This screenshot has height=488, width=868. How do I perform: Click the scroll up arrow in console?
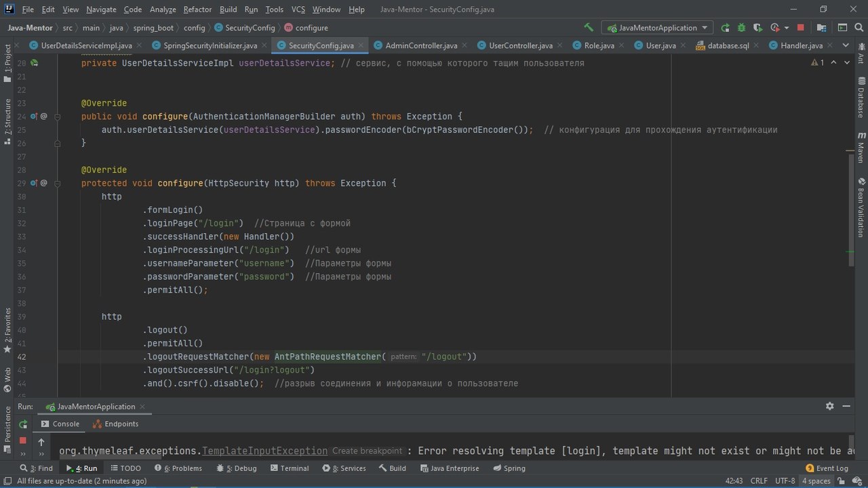(41, 441)
